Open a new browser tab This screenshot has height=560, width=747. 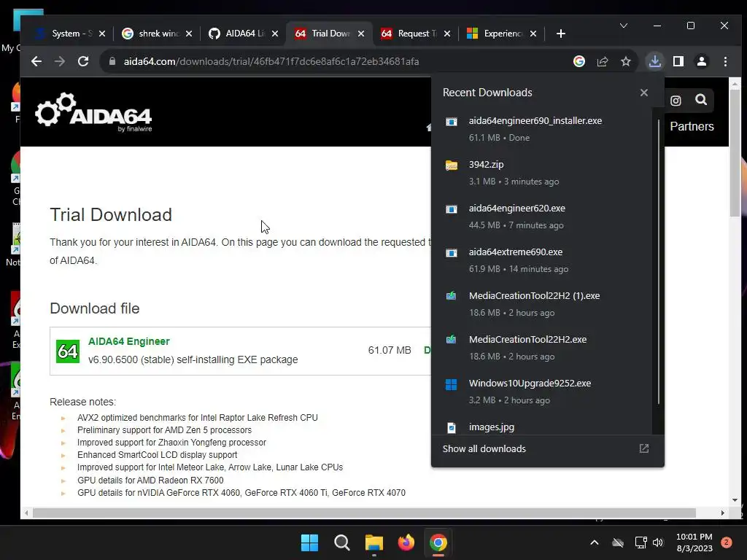point(561,34)
